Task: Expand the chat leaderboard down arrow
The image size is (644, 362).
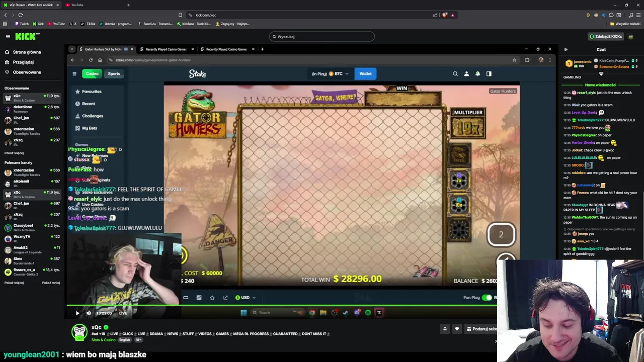Action: pyautogui.click(x=601, y=73)
